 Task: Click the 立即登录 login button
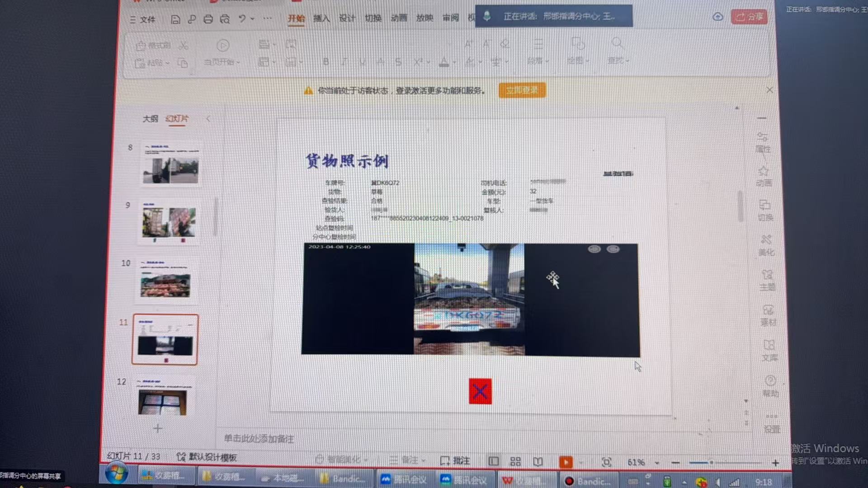[522, 90]
